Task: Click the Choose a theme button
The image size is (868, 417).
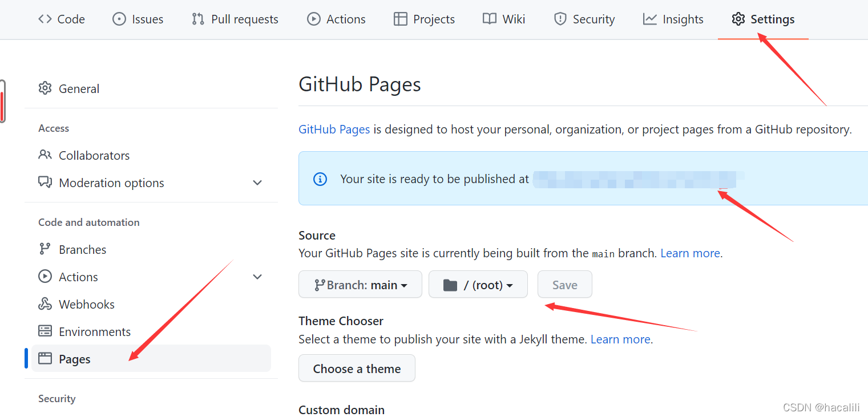Action: 357,368
